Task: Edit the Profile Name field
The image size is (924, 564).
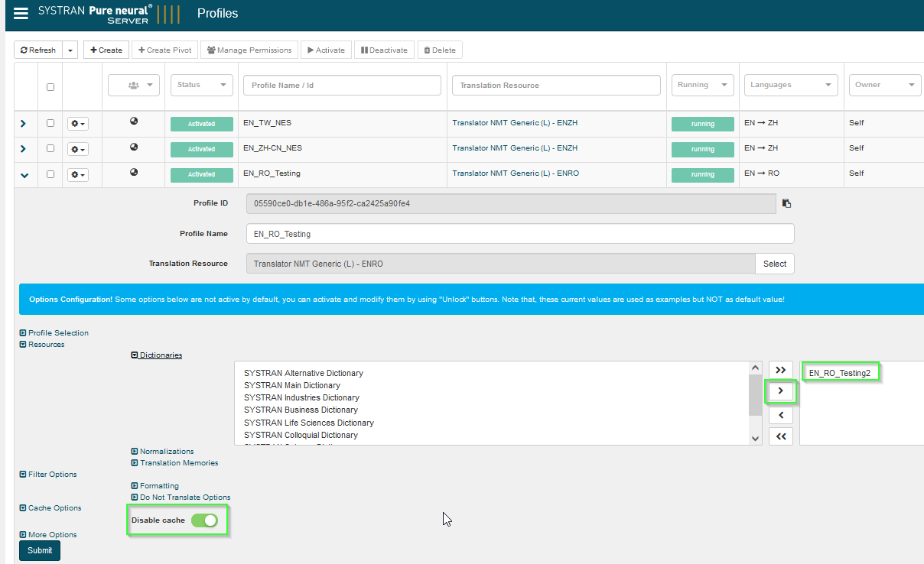Action: tap(520, 233)
